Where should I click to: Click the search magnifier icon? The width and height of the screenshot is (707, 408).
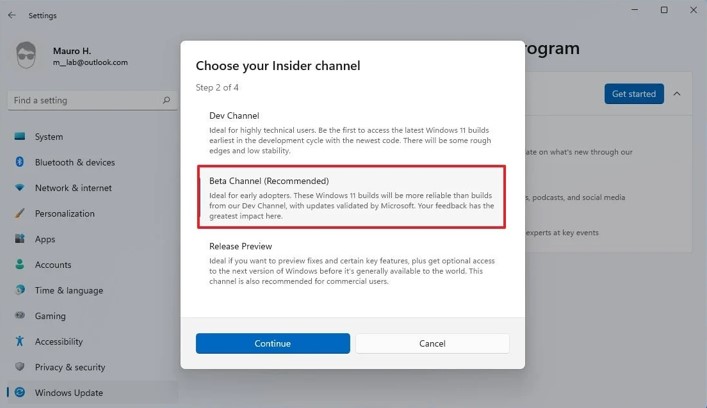166,100
